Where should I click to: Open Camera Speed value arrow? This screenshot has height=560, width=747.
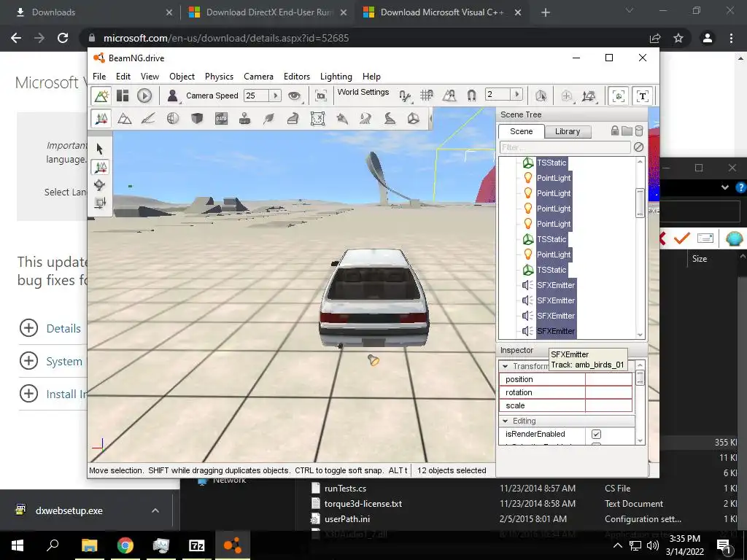(275, 96)
